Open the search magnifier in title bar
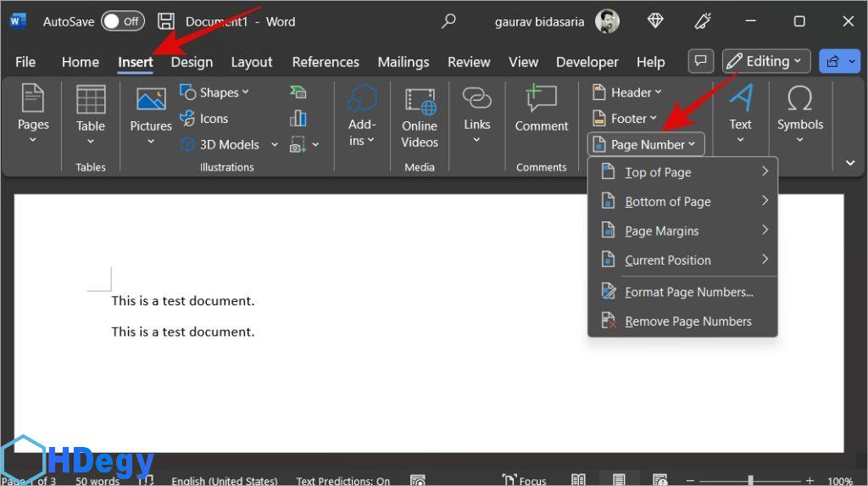This screenshot has width=868, height=486. pos(449,21)
